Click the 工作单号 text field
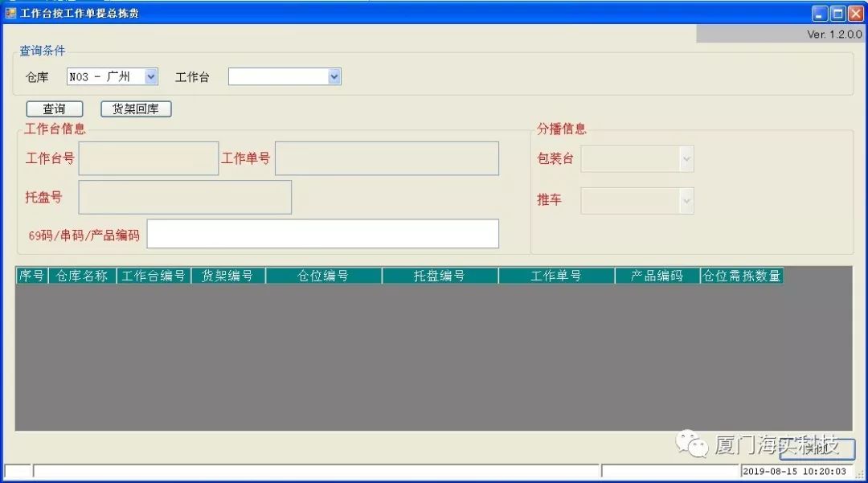Viewport: 868px width, 483px height. click(x=387, y=158)
